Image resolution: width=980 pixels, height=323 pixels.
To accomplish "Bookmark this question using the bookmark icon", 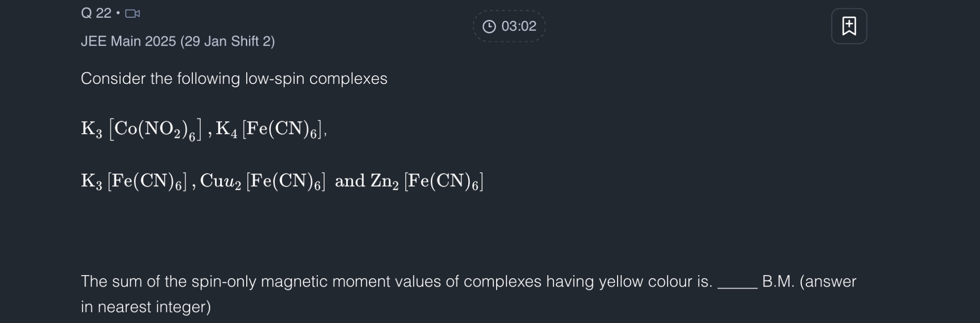I will (848, 26).
